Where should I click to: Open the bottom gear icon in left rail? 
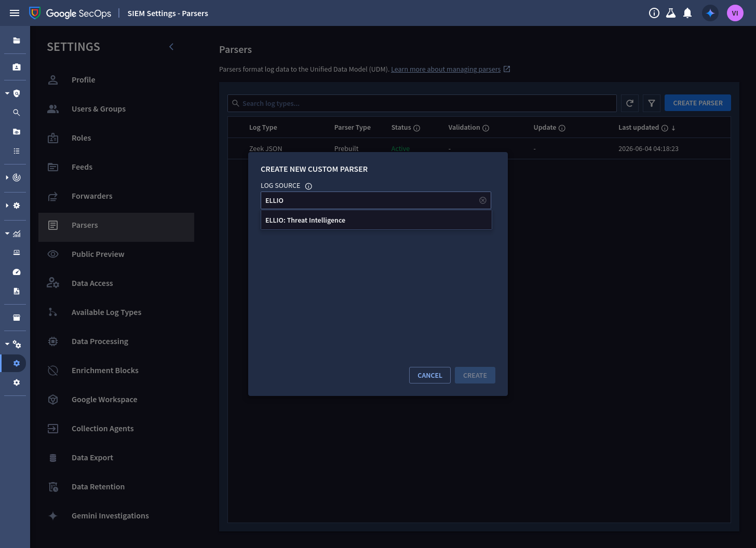click(17, 382)
